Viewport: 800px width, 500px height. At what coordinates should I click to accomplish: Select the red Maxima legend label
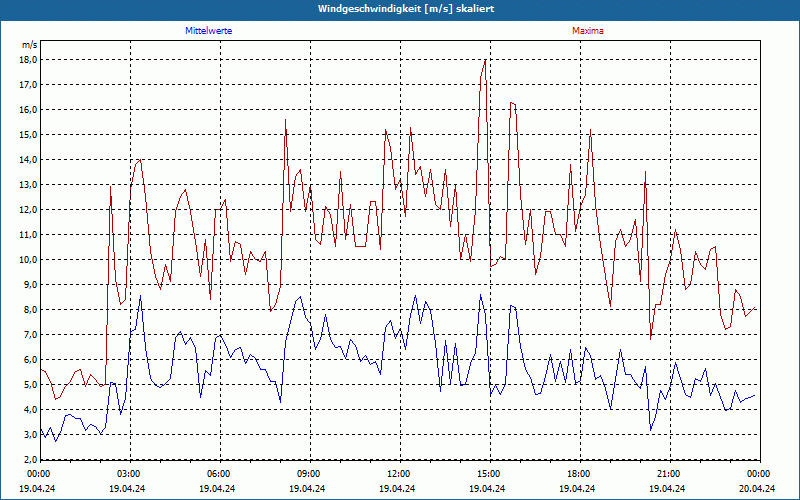click(x=588, y=31)
